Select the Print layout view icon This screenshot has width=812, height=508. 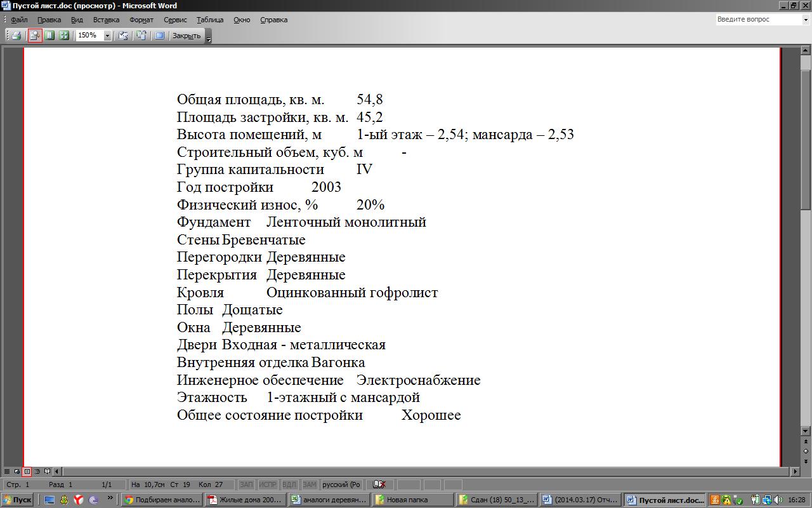click(x=27, y=471)
